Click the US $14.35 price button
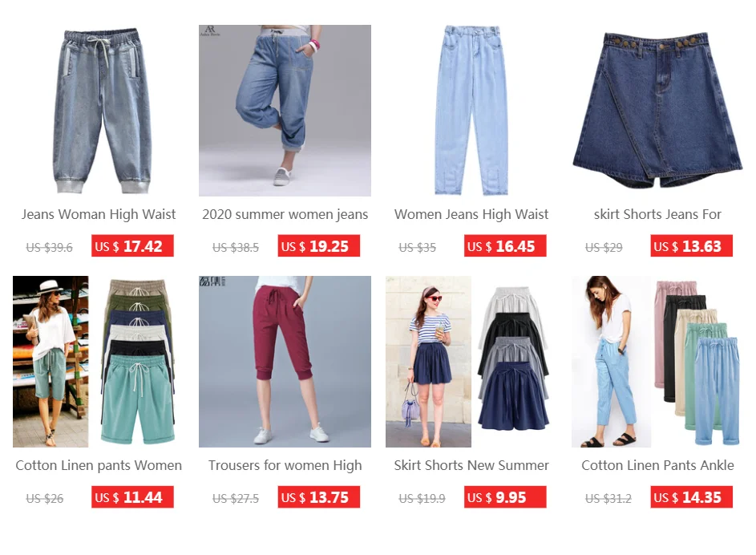 [691, 497]
